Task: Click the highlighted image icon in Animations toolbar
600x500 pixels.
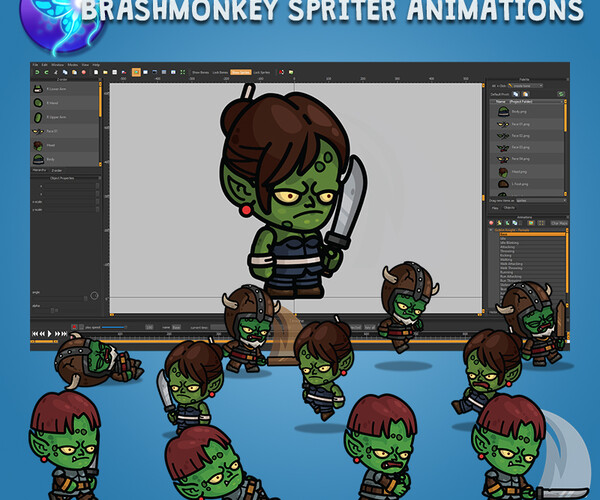Action: [x=531, y=223]
